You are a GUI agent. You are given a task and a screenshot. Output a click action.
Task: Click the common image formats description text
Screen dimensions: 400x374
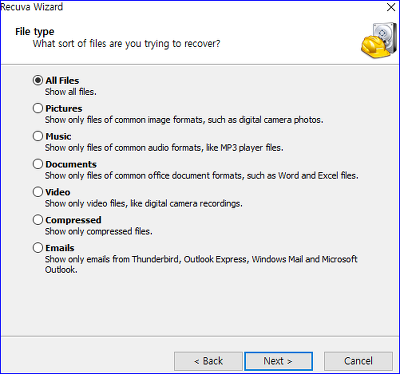click(x=184, y=120)
